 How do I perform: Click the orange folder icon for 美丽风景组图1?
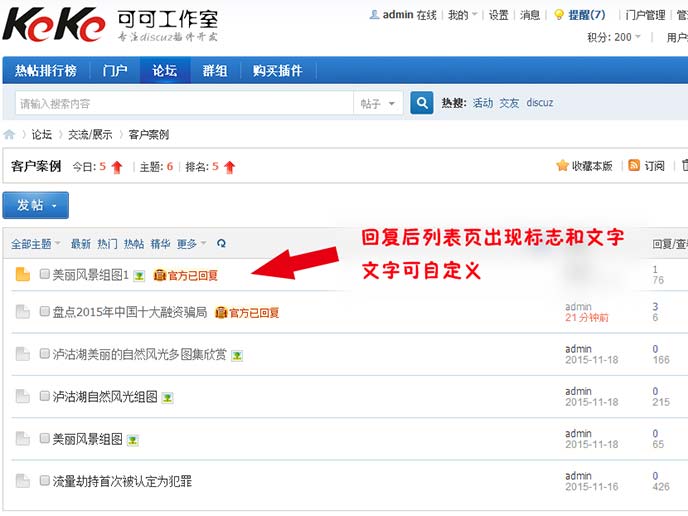(x=22, y=274)
